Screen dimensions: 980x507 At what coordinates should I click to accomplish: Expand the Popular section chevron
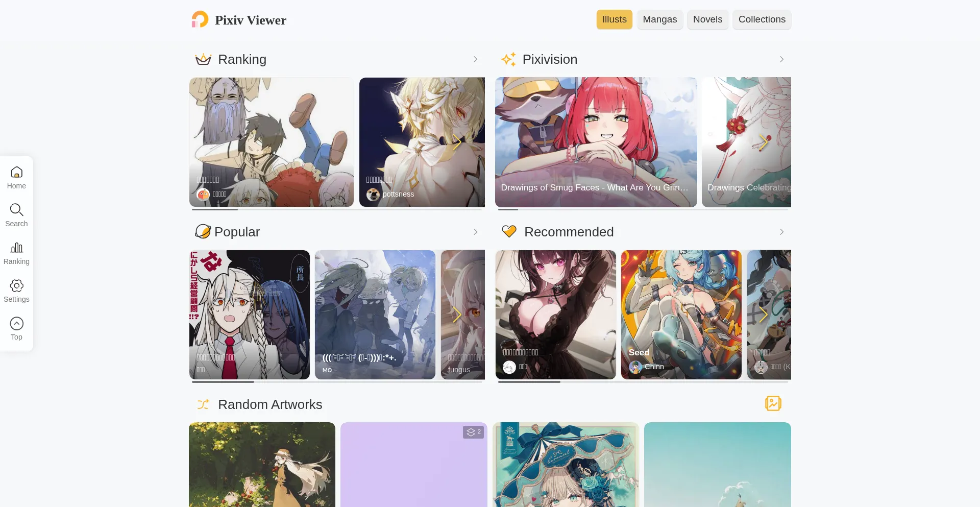click(475, 232)
